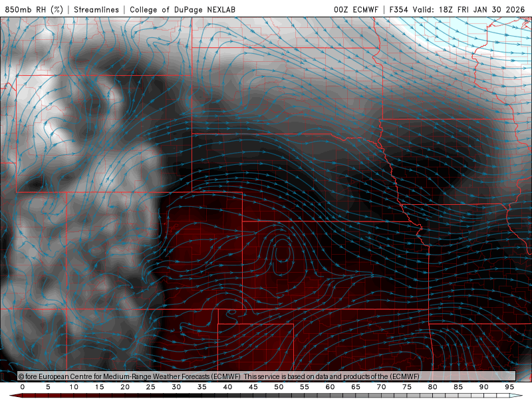Screen dimensions: 532x399
Task: Click the "0" label on humidity scale
Action: (x=23, y=387)
